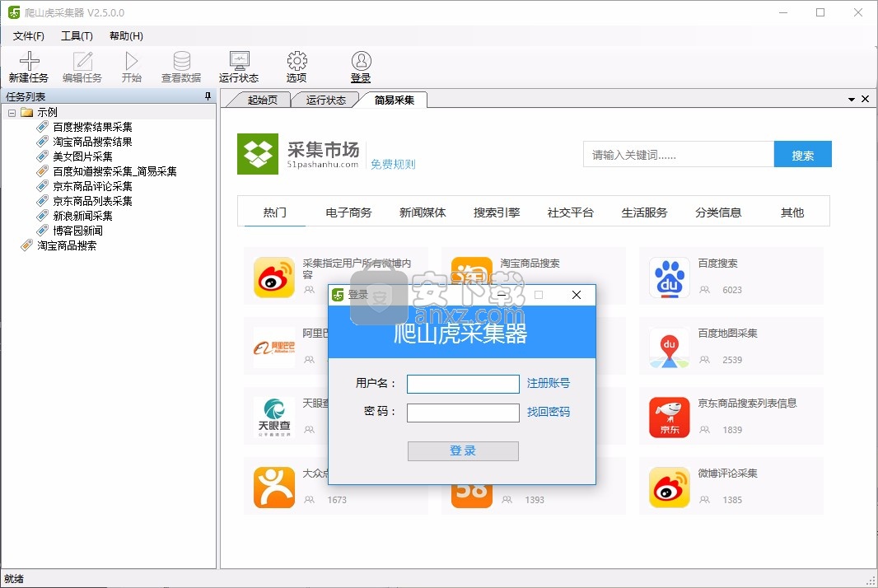Viewport: 878px width, 588px height.
Task: Click the 百度搜索 card title
Action: (717, 264)
